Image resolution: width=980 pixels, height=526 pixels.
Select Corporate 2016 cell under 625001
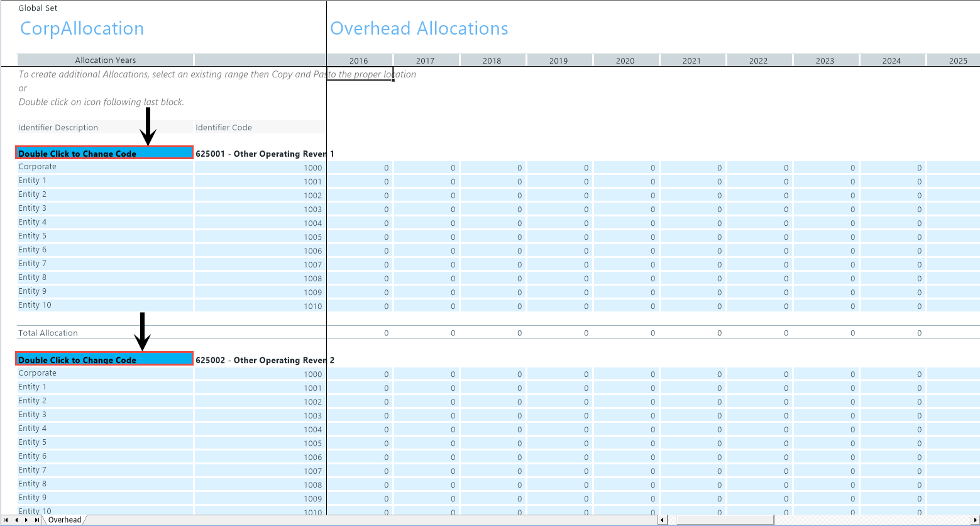click(360, 167)
